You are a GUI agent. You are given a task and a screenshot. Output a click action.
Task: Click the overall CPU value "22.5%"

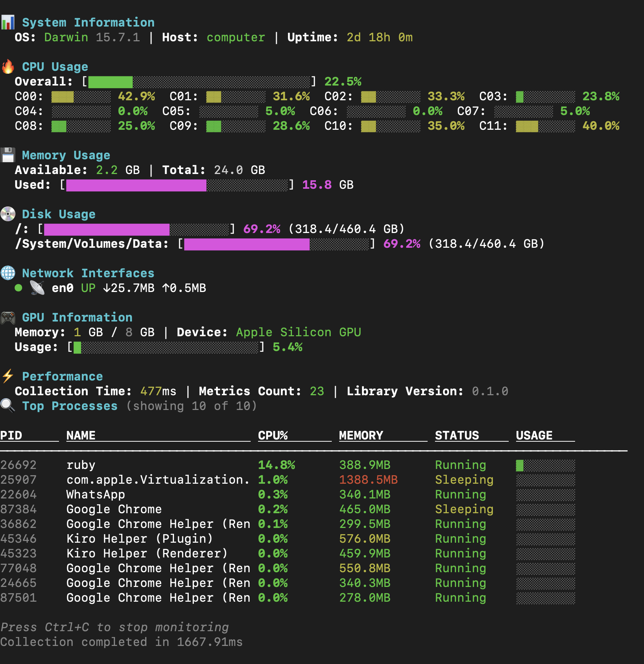point(343,81)
